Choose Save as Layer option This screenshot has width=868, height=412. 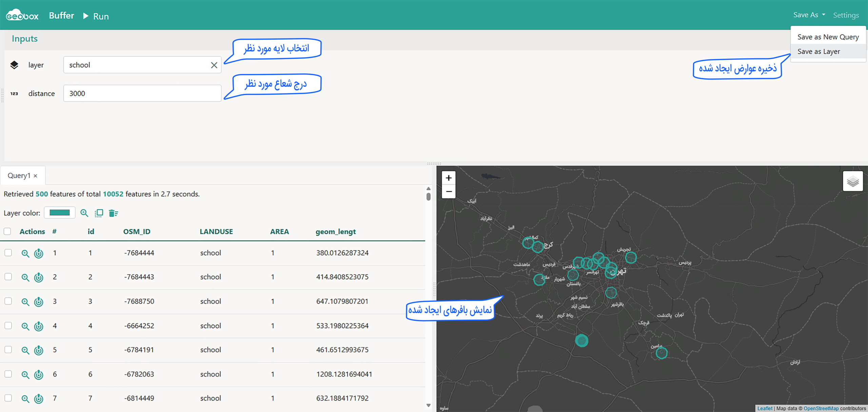point(818,52)
